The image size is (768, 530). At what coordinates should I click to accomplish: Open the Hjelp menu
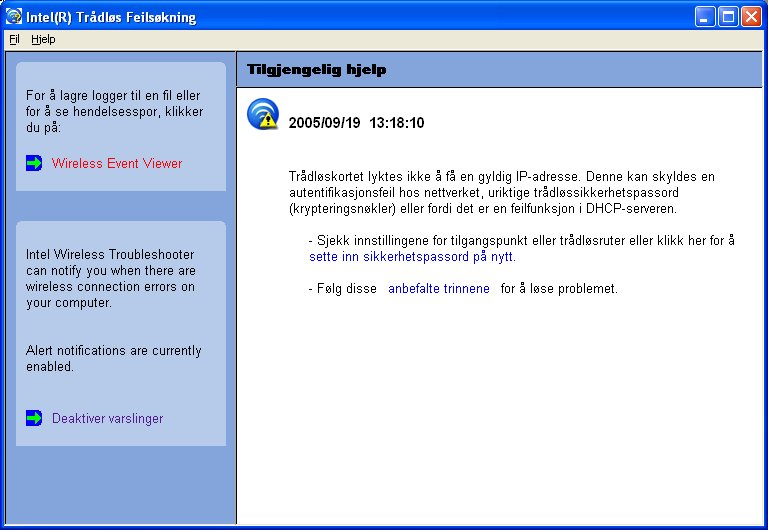[43, 39]
